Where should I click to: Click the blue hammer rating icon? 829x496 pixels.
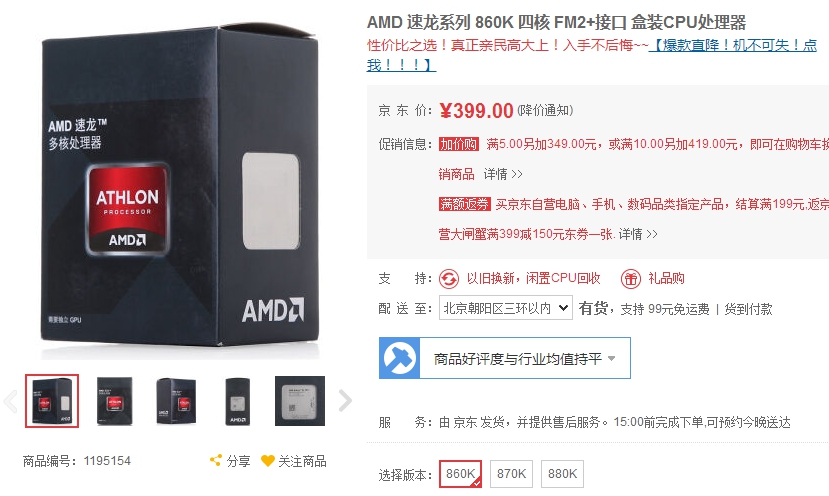(x=399, y=358)
